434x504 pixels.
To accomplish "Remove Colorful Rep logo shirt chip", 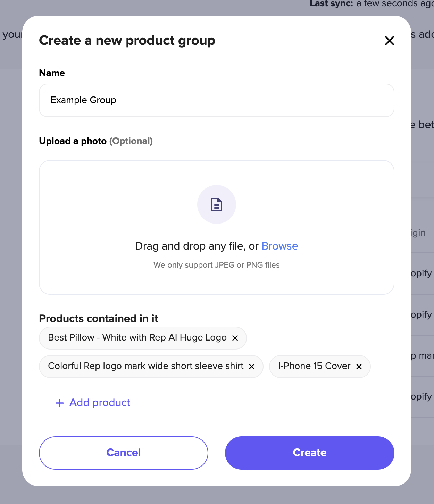I will (252, 367).
